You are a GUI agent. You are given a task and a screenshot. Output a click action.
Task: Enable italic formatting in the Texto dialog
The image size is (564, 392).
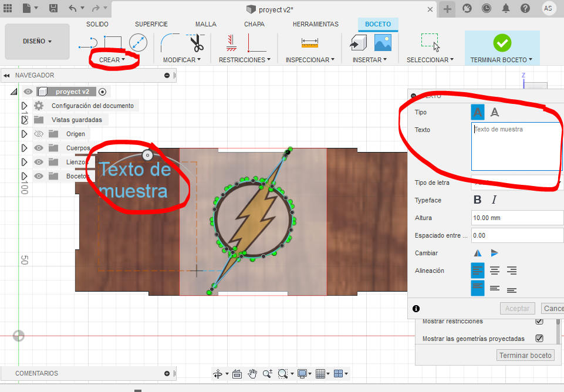493,200
